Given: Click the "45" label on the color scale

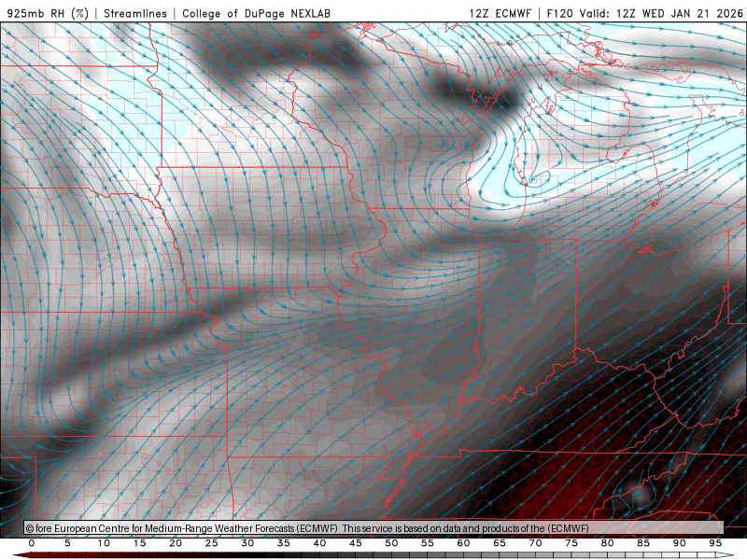Looking at the screenshot, I should pyautogui.click(x=356, y=543).
